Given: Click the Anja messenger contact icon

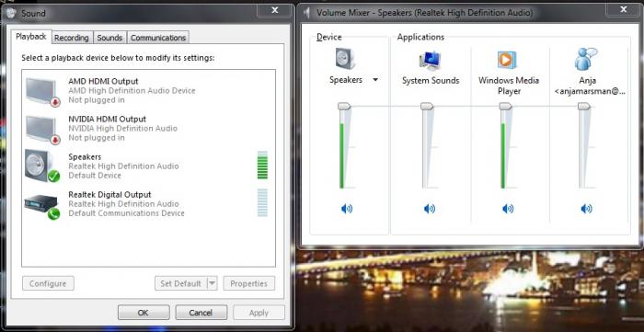Looking at the screenshot, I should point(586,59).
